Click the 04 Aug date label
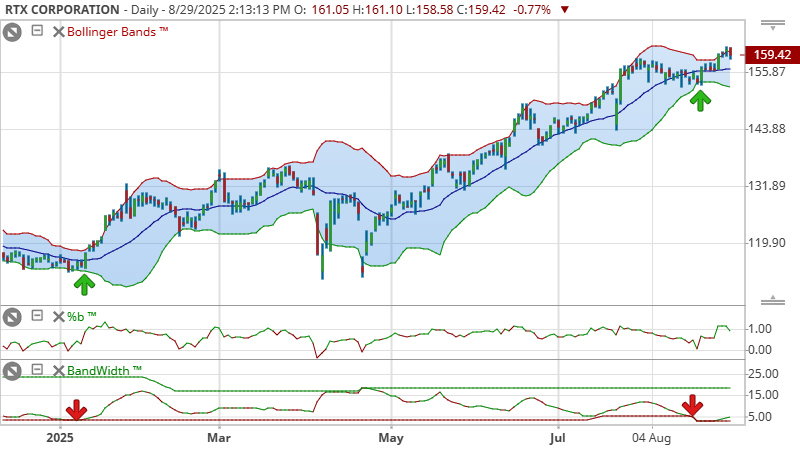 pyautogui.click(x=651, y=438)
